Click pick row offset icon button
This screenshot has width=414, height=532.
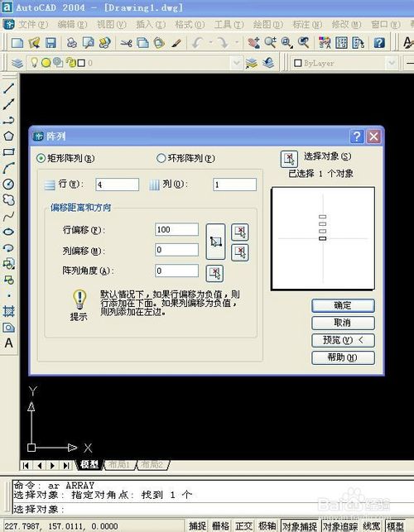240,232
